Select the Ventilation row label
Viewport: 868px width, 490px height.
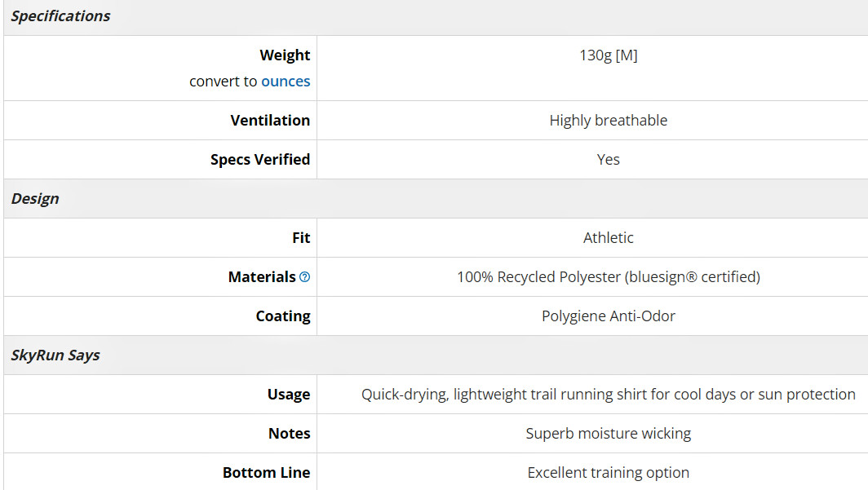click(x=270, y=120)
